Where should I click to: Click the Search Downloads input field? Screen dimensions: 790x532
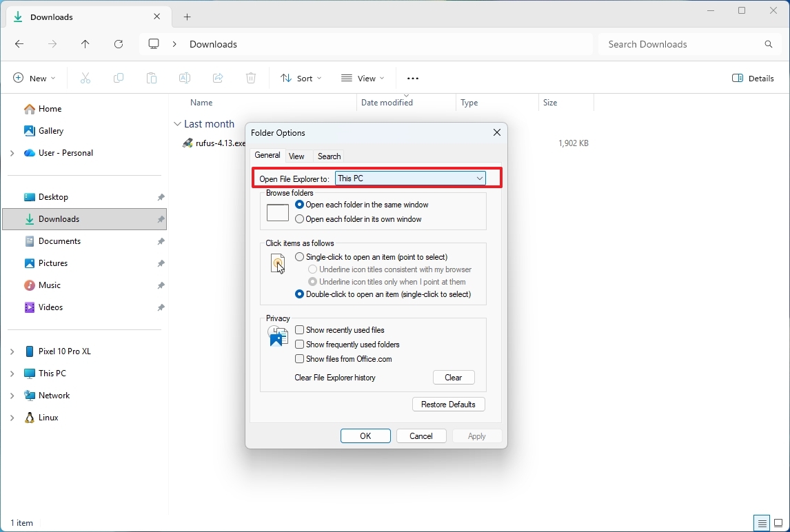pos(682,43)
